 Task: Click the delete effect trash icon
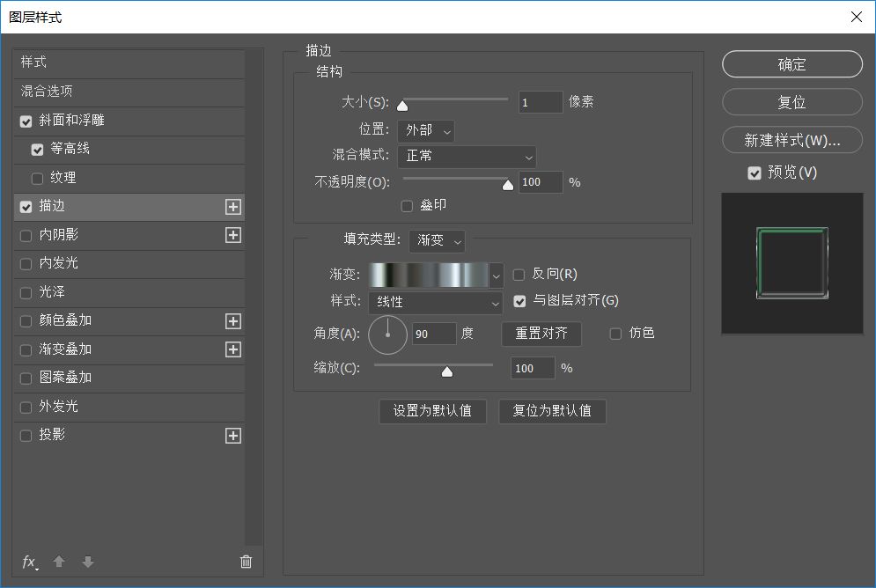pyautogui.click(x=246, y=562)
